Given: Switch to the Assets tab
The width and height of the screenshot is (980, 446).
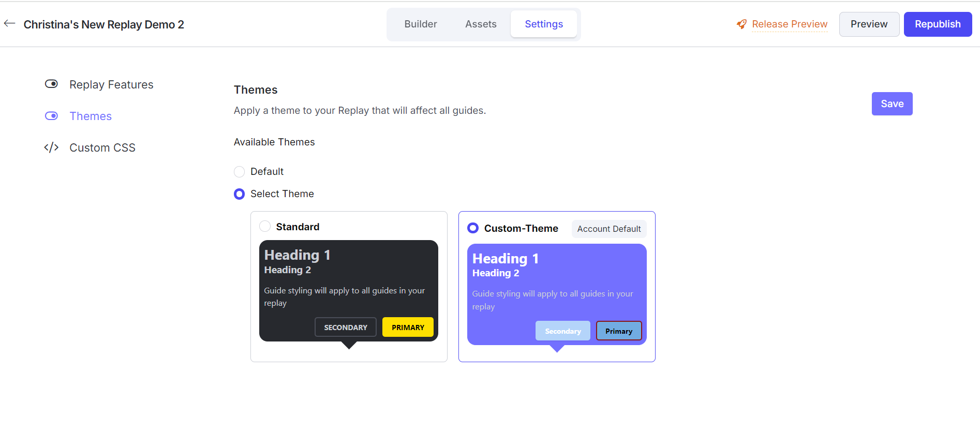Looking at the screenshot, I should (481, 24).
